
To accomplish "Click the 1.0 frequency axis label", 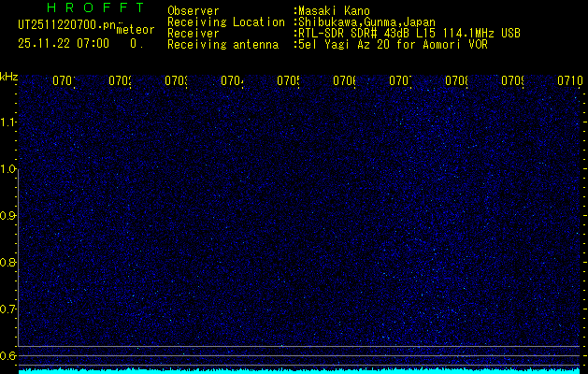I will click(8, 169).
